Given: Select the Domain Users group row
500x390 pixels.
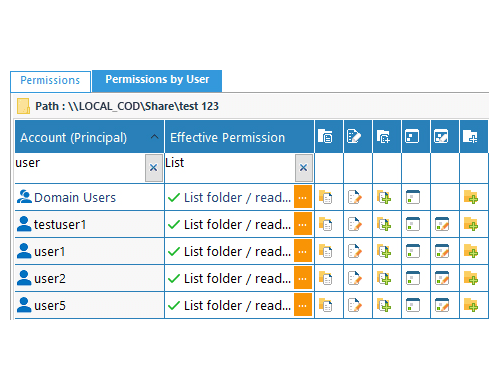Looking at the screenshot, I should (252, 197).
